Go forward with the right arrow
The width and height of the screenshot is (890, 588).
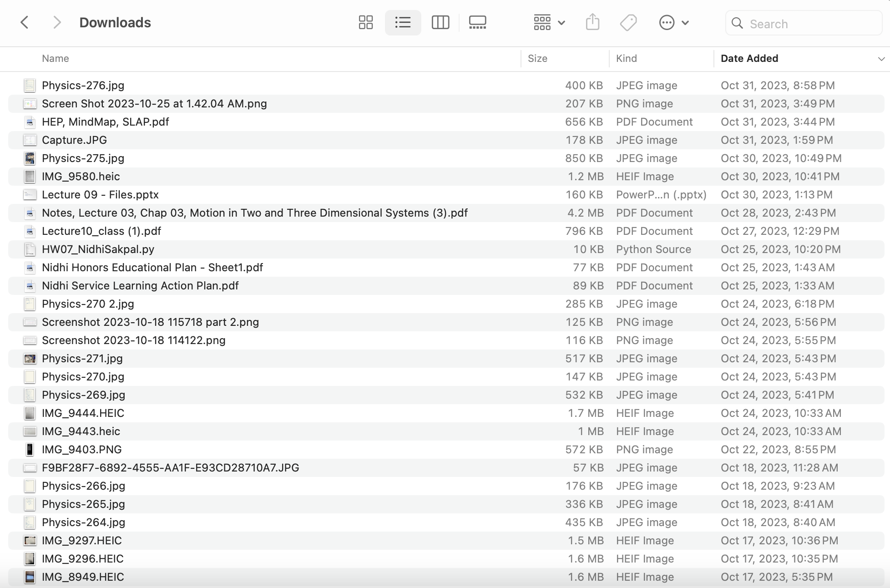click(56, 22)
